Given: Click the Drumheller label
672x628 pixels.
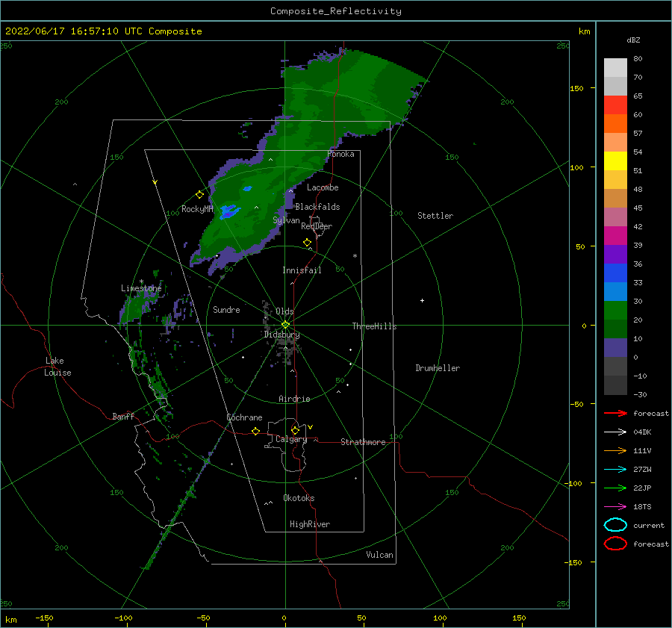Looking at the screenshot, I should tap(438, 368).
